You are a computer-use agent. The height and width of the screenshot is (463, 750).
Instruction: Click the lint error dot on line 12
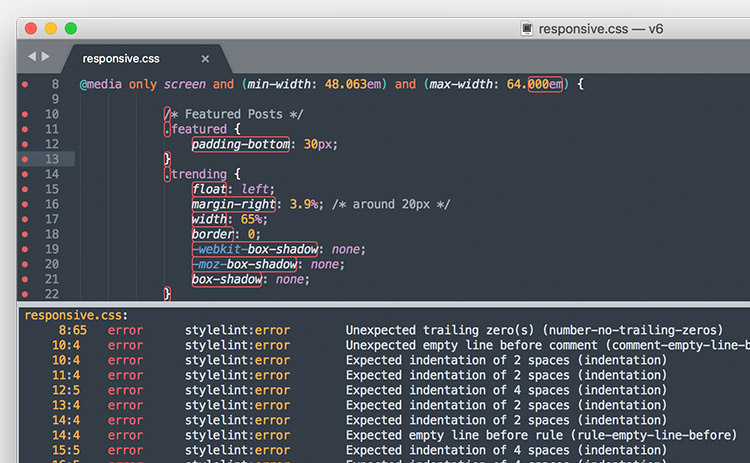point(25,144)
